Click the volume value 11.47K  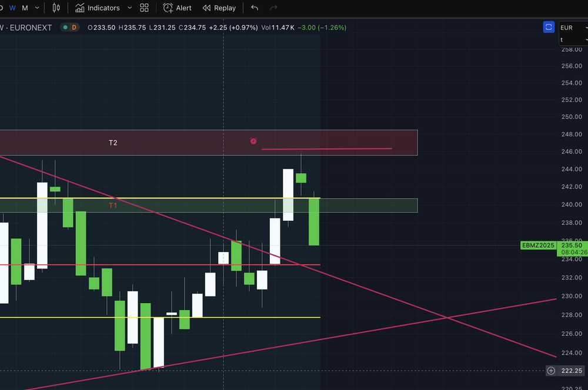tap(283, 28)
